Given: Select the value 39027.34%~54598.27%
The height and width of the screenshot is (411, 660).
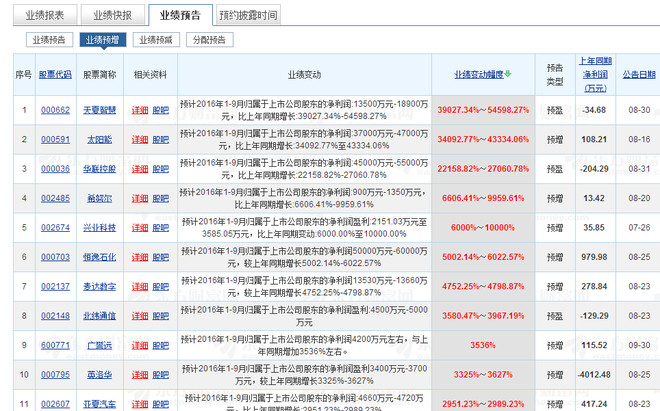Looking at the screenshot, I should (x=483, y=110).
